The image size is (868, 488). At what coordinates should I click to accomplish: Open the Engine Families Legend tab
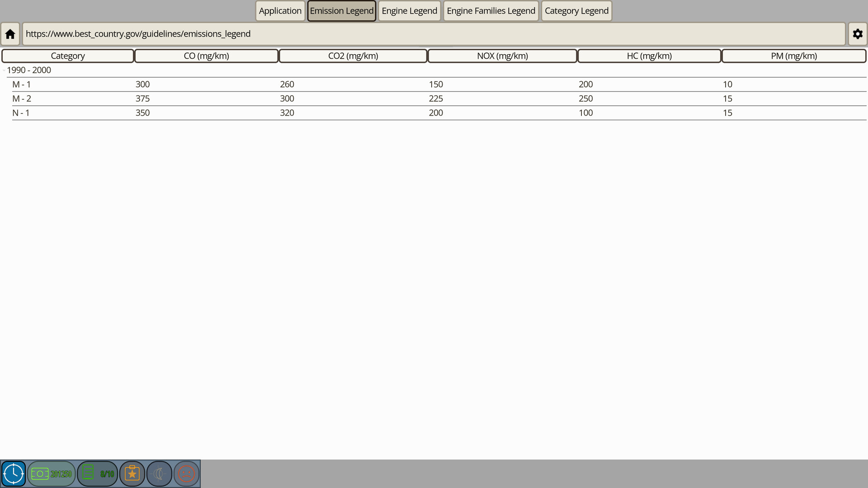[491, 11]
